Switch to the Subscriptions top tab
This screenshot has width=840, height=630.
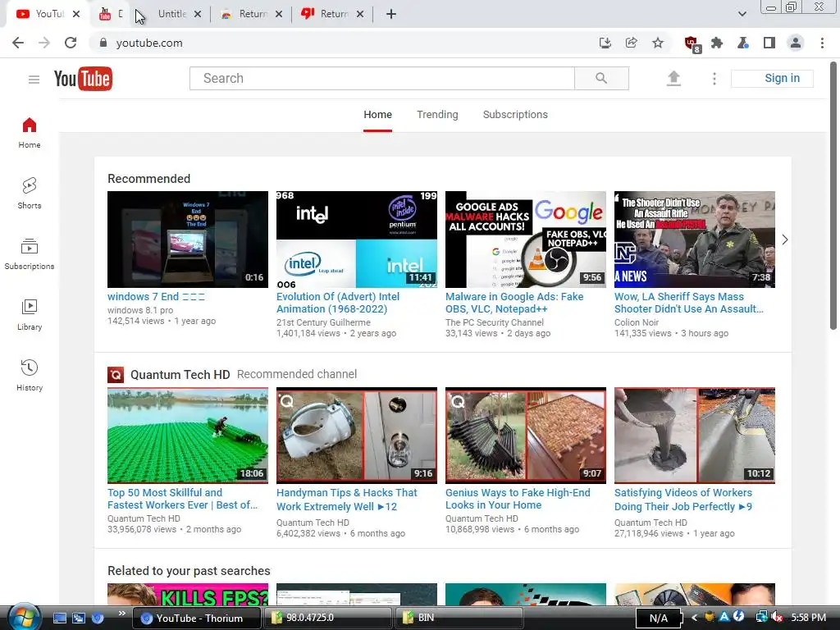click(515, 115)
